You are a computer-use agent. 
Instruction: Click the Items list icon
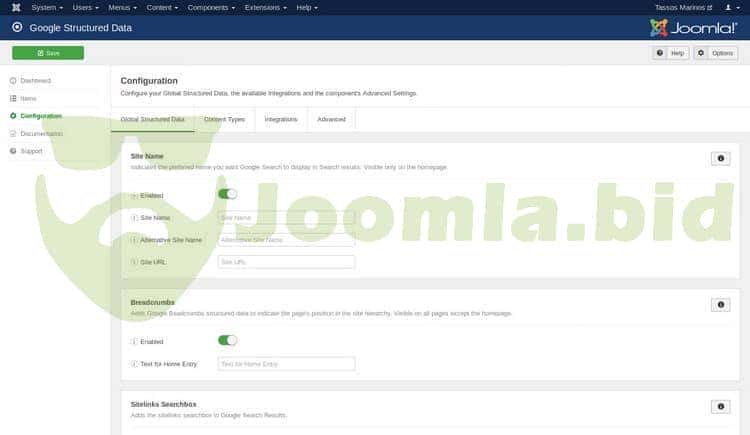pos(13,98)
